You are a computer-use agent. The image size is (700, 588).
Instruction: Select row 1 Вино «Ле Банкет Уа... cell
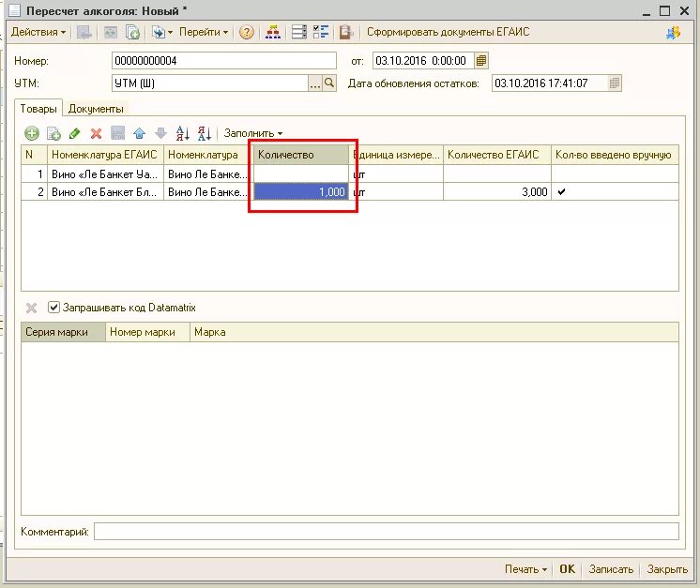[x=105, y=174]
